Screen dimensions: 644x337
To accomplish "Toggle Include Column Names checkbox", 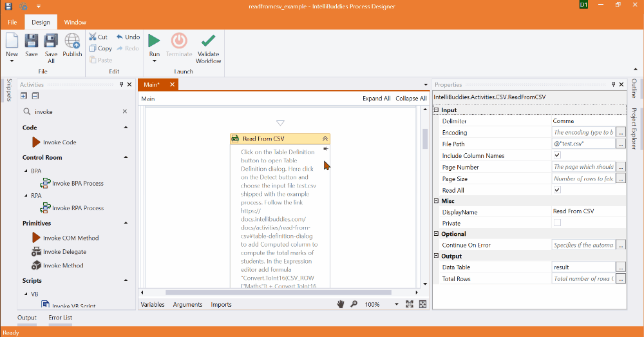I will tap(557, 155).
